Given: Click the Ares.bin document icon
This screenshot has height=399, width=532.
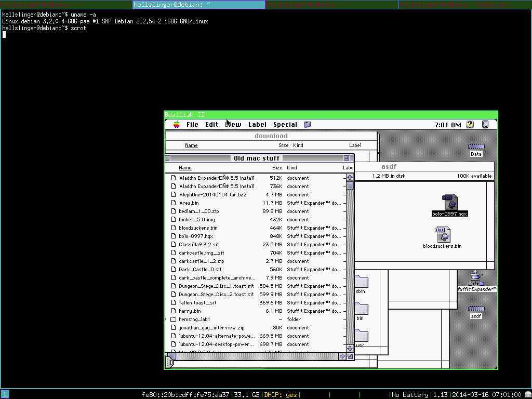Looking at the screenshot, I should (174, 203).
